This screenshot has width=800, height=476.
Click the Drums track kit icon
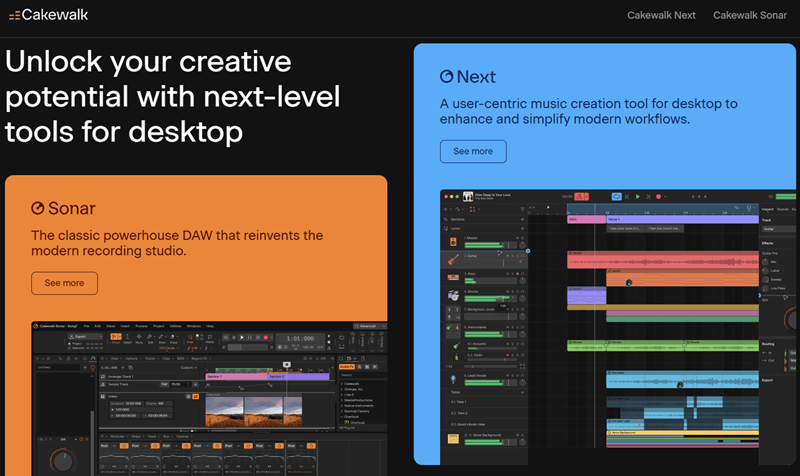453,297
